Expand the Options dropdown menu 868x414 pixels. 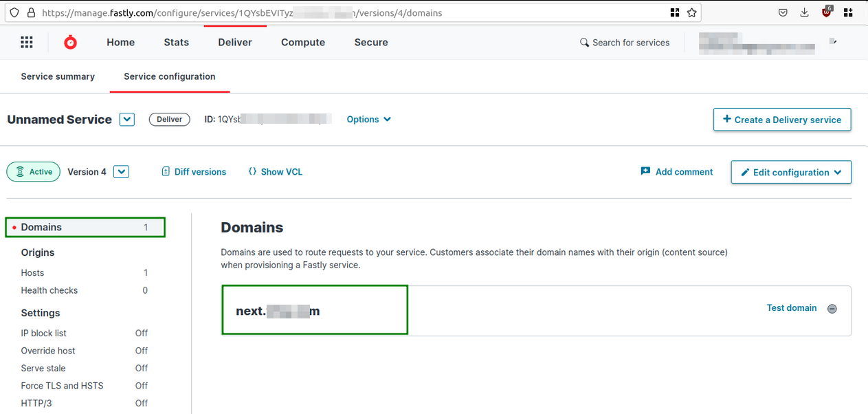pos(369,120)
